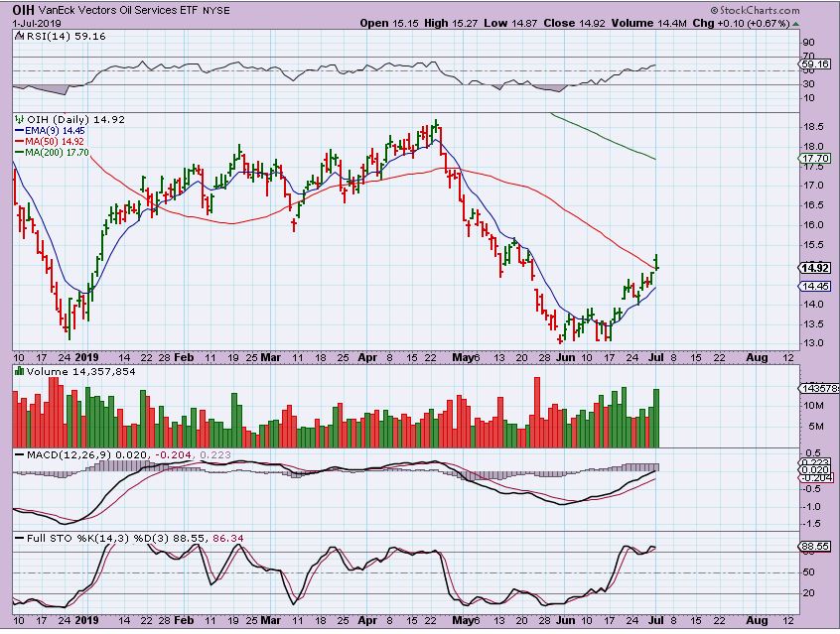Screen dimensions: 840x634
Task: Click the OIH ticker symbol title
Action: (x=24, y=10)
